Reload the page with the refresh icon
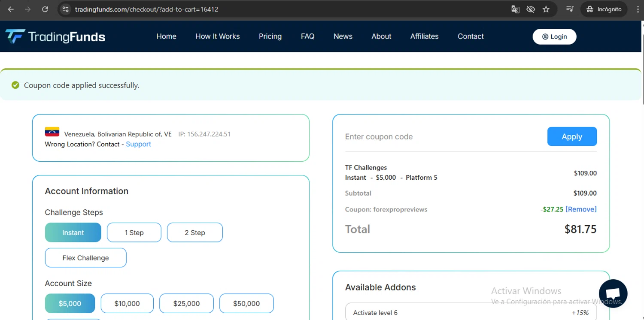This screenshot has width=644, height=320. tap(45, 9)
